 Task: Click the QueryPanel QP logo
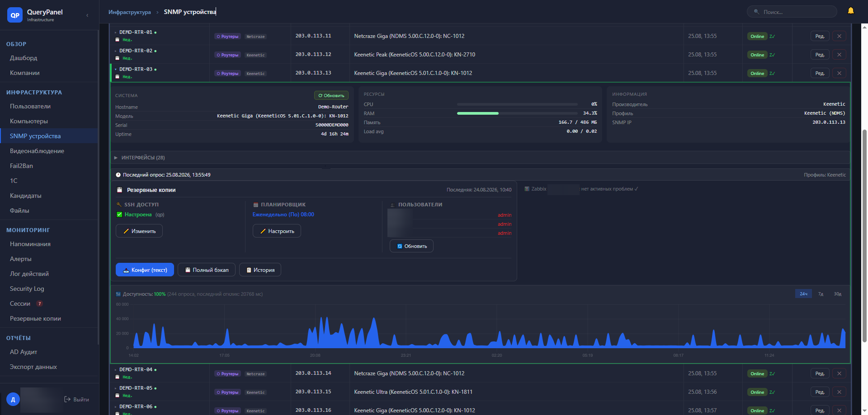click(x=15, y=15)
